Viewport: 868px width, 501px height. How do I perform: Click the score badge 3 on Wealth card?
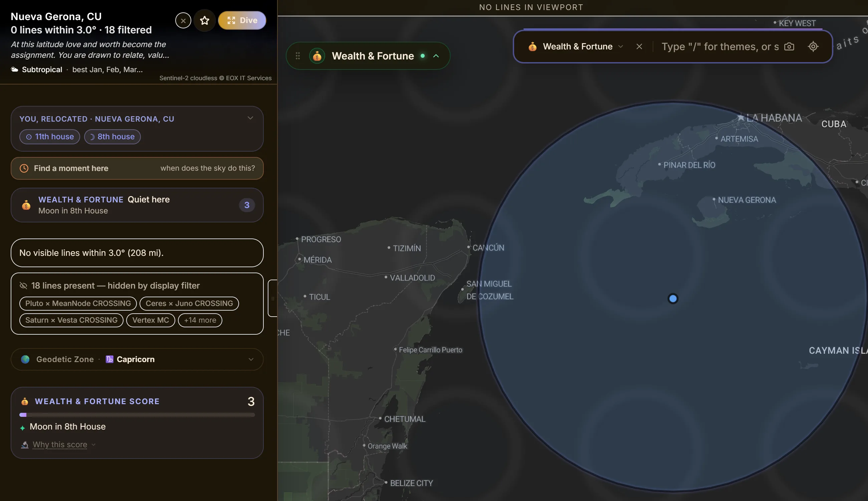coord(247,205)
